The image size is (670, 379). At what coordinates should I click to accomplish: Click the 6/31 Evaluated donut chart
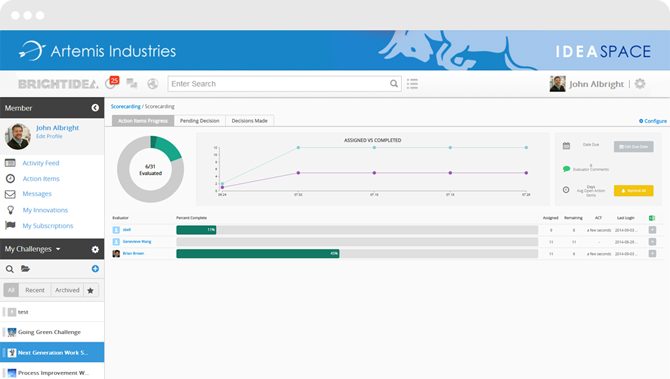150,169
